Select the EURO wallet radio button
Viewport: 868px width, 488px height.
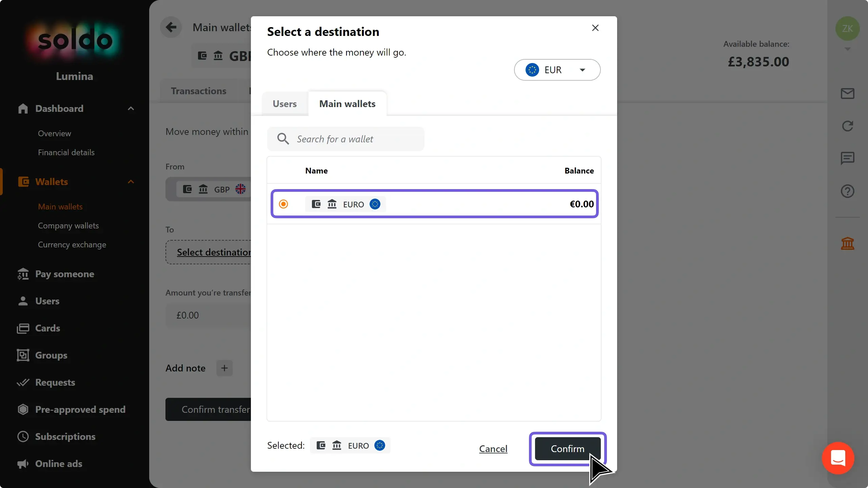point(283,204)
